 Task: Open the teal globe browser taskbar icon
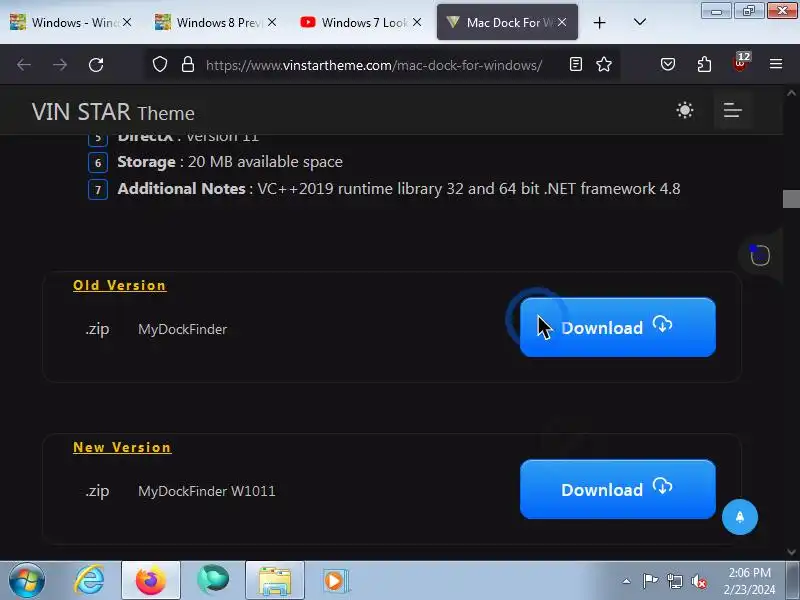click(213, 580)
